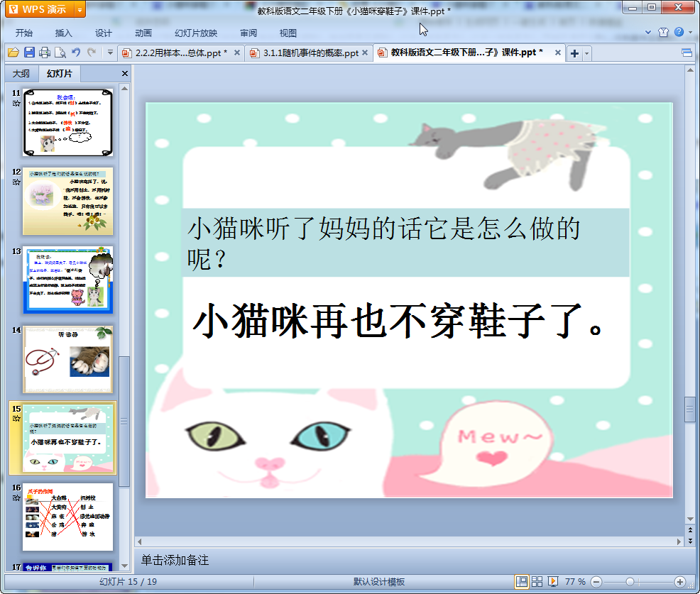Open the 审阅 ribbon tab
Image resolution: width=700 pixels, height=594 pixels.
point(248,33)
